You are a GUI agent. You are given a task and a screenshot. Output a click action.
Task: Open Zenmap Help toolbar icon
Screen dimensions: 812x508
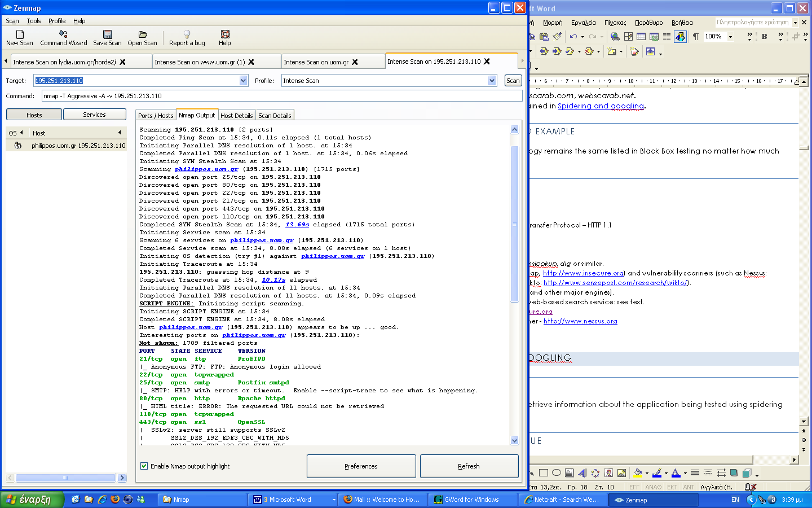coord(225,38)
